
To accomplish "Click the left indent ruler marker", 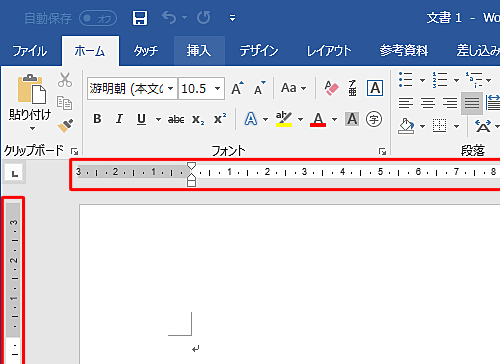I will pos(191,183).
